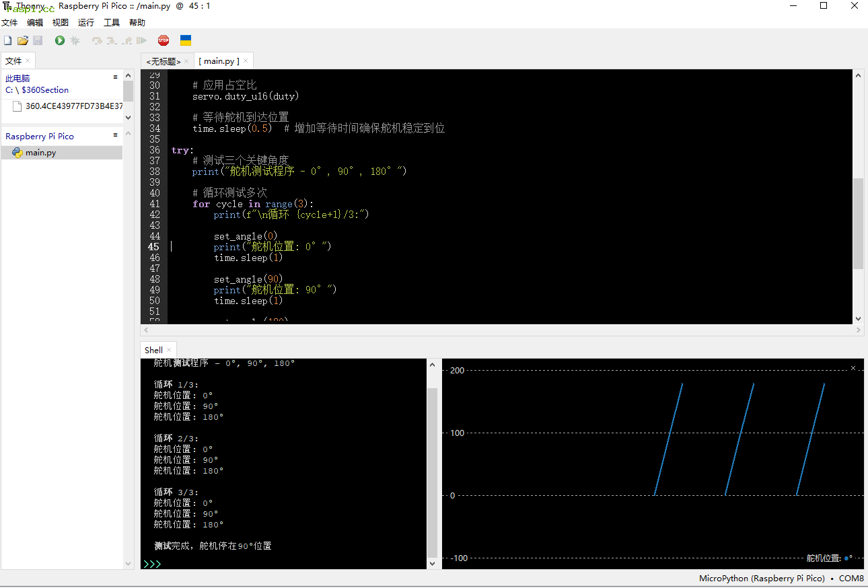The height and width of the screenshot is (588, 868).
Task: Select main.py in Raspberry Pi Pico files
Action: (x=40, y=153)
